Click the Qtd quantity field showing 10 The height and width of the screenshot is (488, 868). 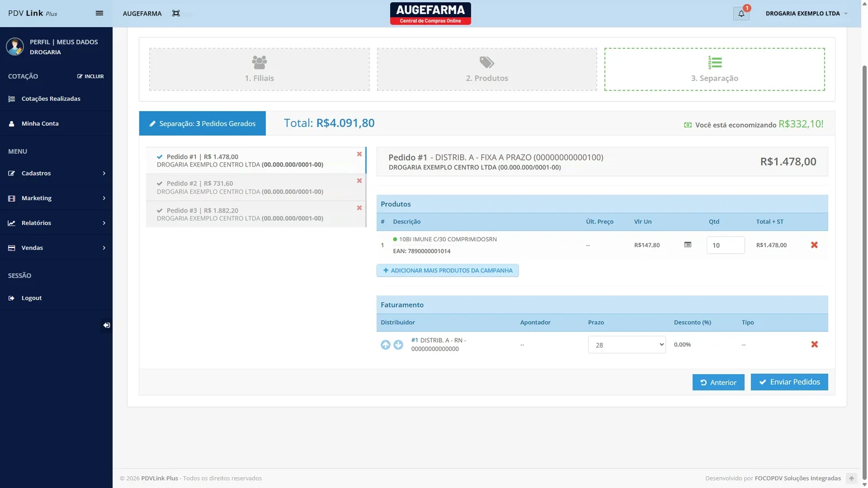coord(725,245)
